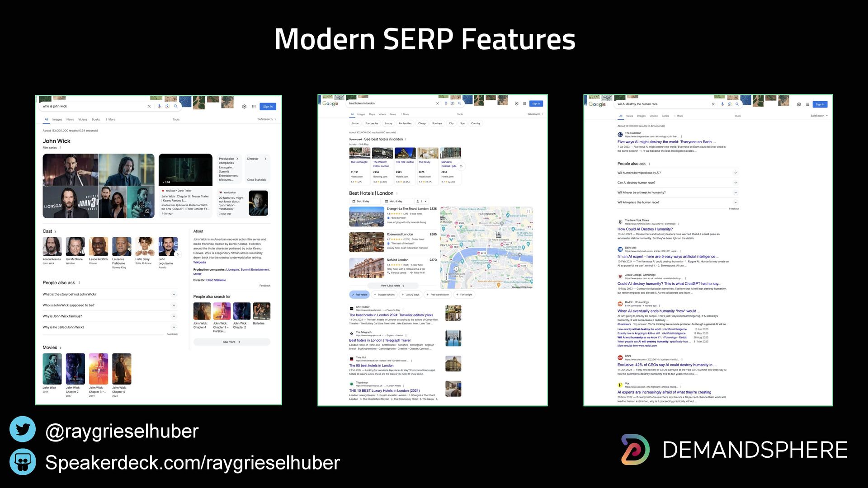Toggle the 'Free cancellation' hotel filter chip
Viewport: 868px width, 488px height.
point(438,295)
